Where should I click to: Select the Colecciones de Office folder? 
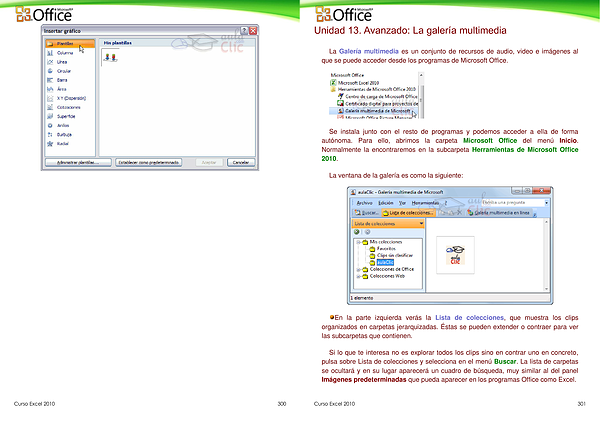click(388, 269)
